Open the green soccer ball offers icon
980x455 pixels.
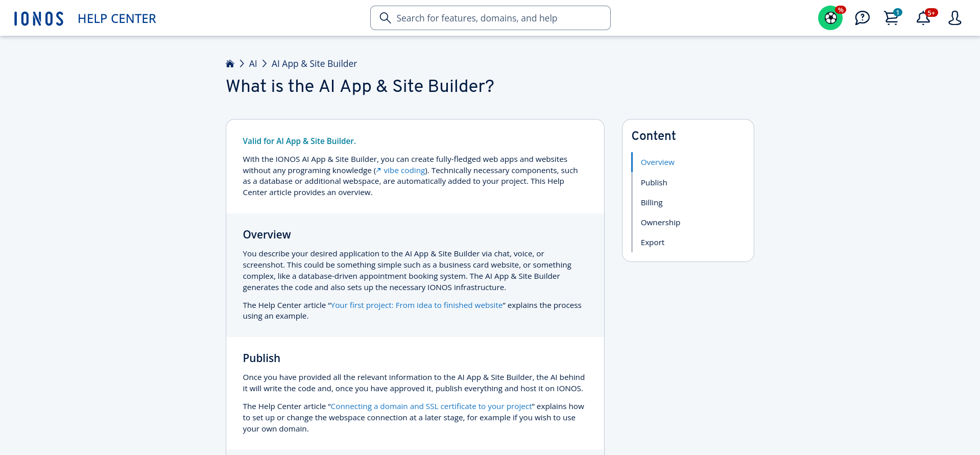pyautogui.click(x=830, y=18)
